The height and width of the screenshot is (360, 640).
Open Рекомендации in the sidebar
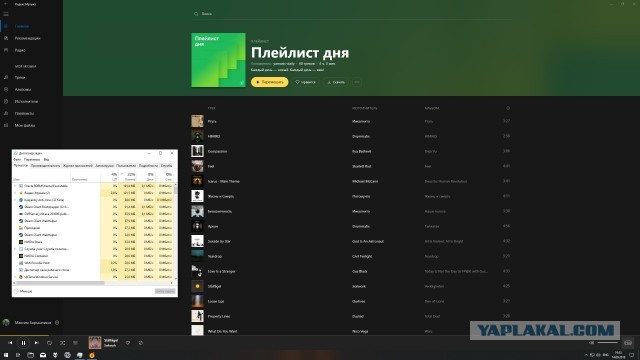point(27,38)
